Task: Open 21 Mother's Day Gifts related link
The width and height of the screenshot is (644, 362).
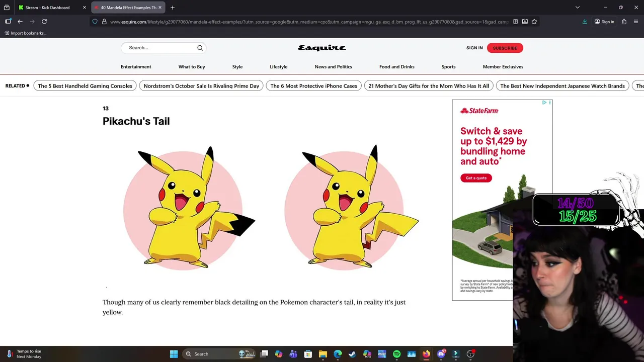Action: [429, 86]
